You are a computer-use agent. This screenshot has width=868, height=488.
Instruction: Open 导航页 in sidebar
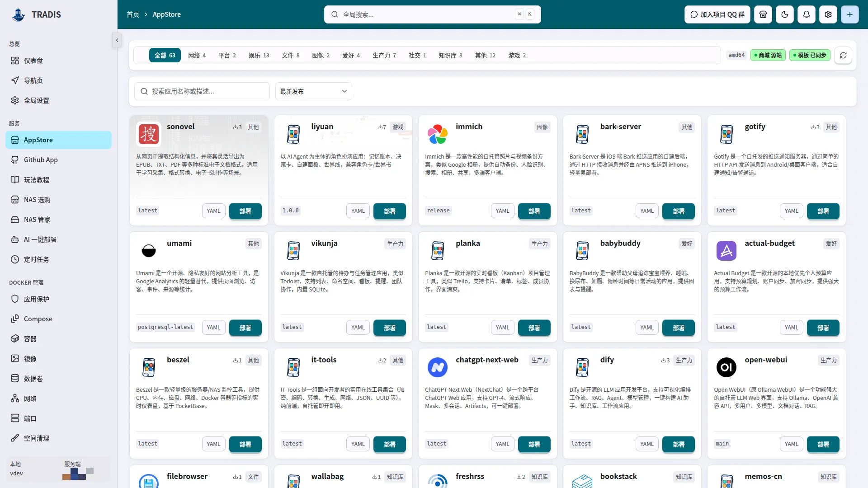58,80
